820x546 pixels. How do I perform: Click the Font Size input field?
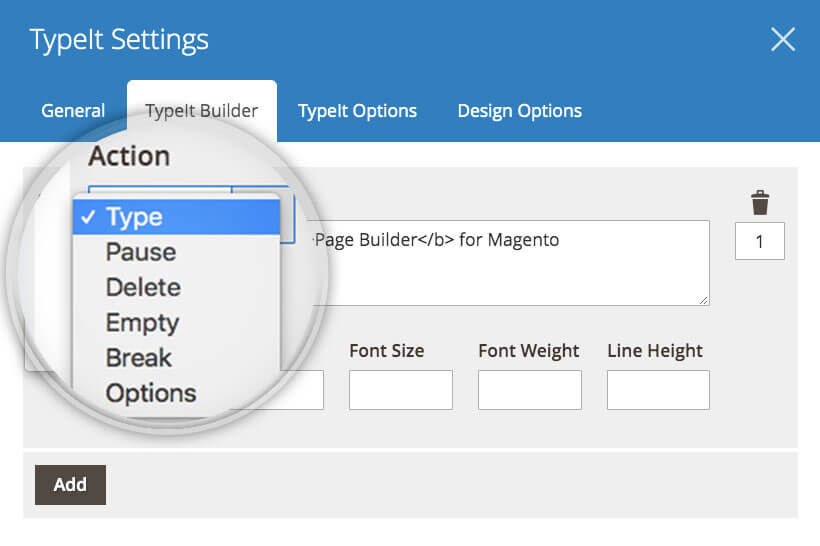400,390
